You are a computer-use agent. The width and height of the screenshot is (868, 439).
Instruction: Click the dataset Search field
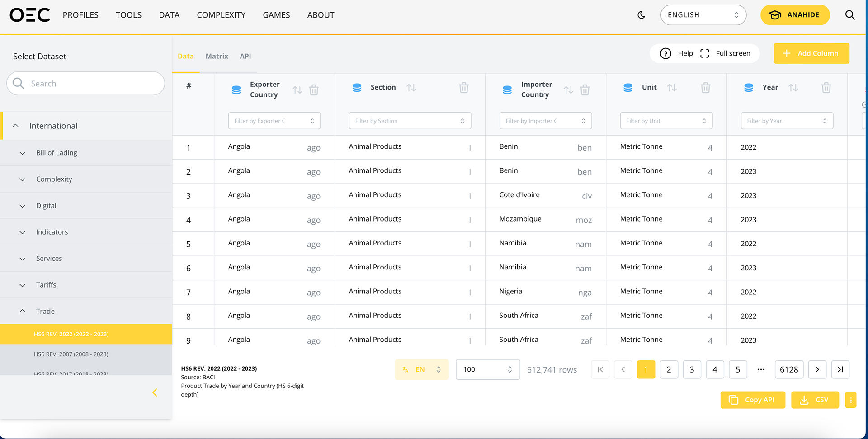pyautogui.click(x=85, y=83)
